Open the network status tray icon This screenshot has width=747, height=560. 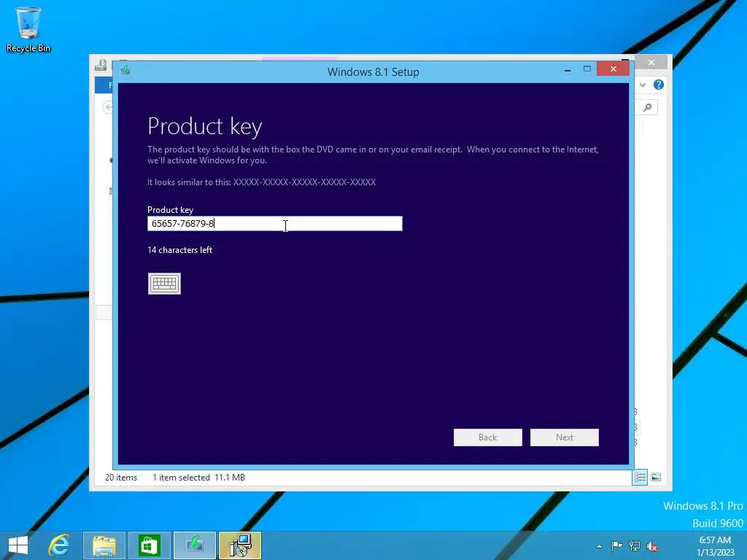634,546
